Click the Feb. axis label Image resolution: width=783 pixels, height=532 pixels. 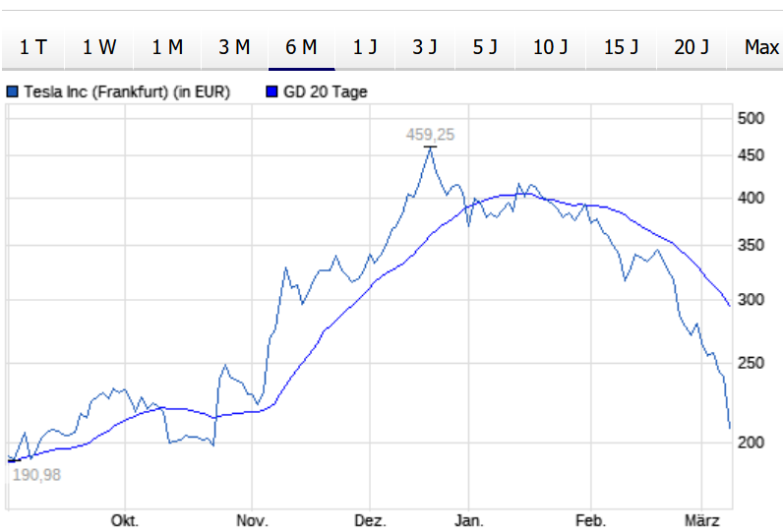(x=591, y=521)
